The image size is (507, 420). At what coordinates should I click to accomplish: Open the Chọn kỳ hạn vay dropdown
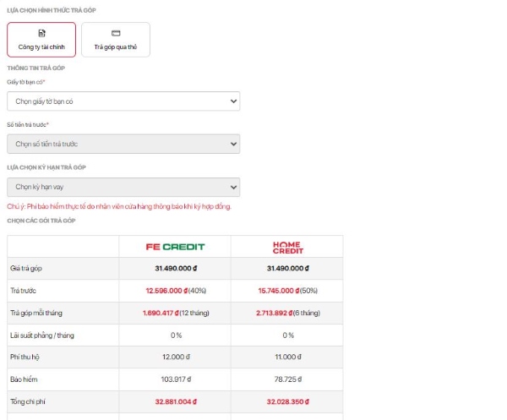(123, 187)
